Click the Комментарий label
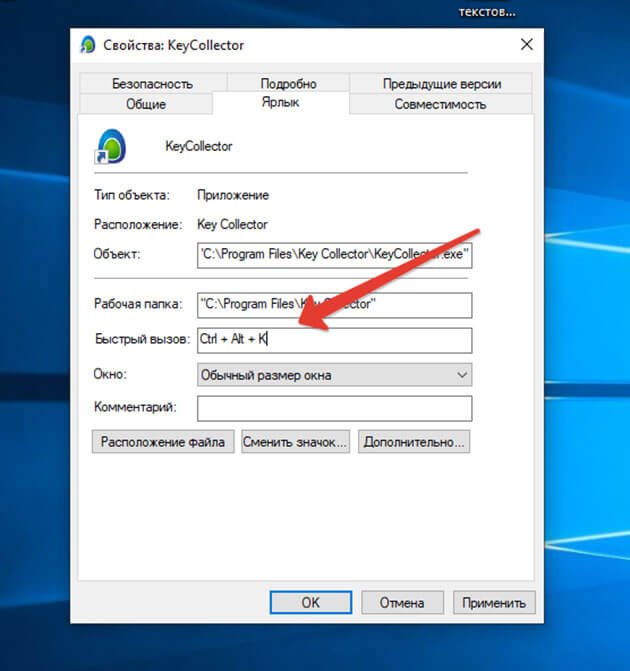 coord(135,407)
